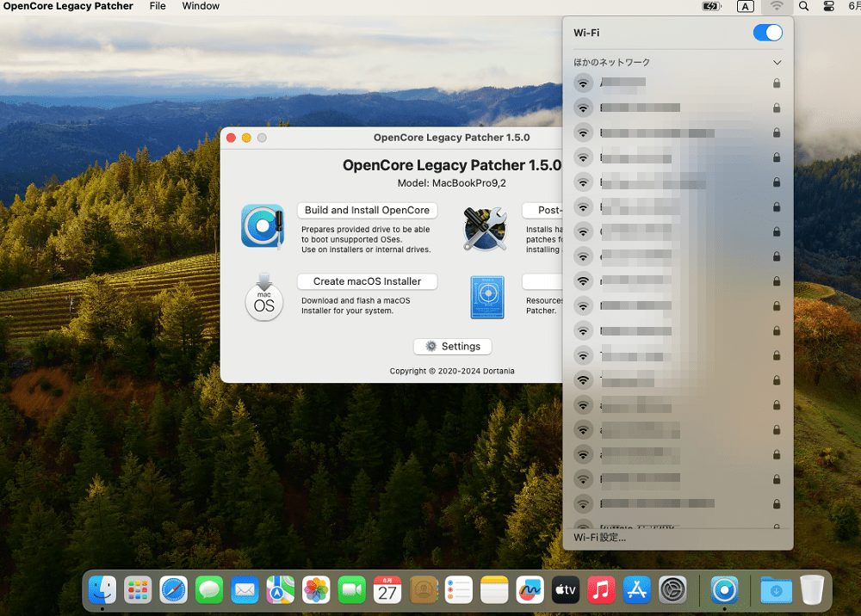The width and height of the screenshot is (861, 616).
Task: Launch Launchpad from the Dock
Action: [x=138, y=589]
